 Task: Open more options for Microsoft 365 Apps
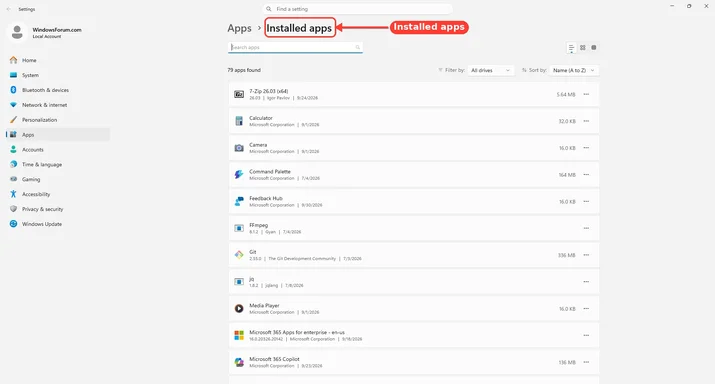pyautogui.click(x=586, y=336)
